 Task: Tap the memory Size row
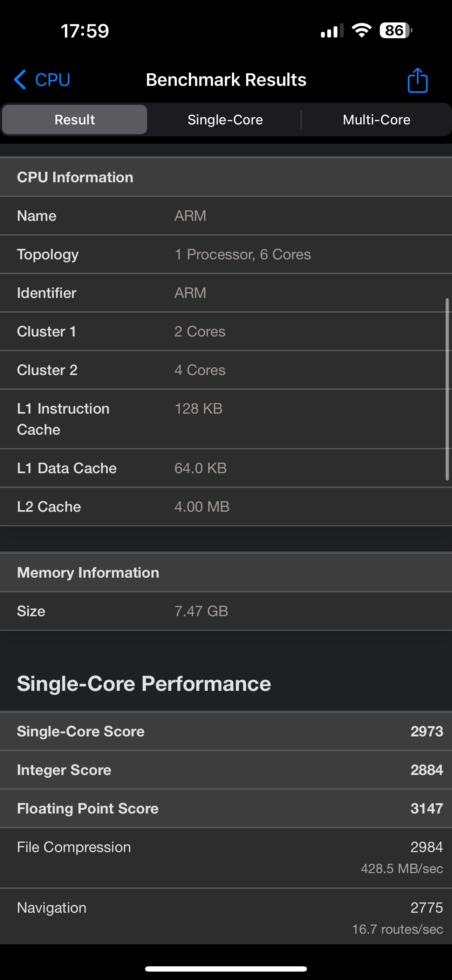226,611
